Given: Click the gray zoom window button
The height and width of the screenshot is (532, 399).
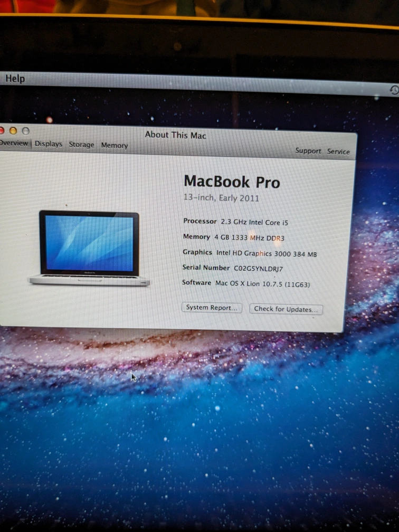Looking at the screenshot, I should click(26, 131).
